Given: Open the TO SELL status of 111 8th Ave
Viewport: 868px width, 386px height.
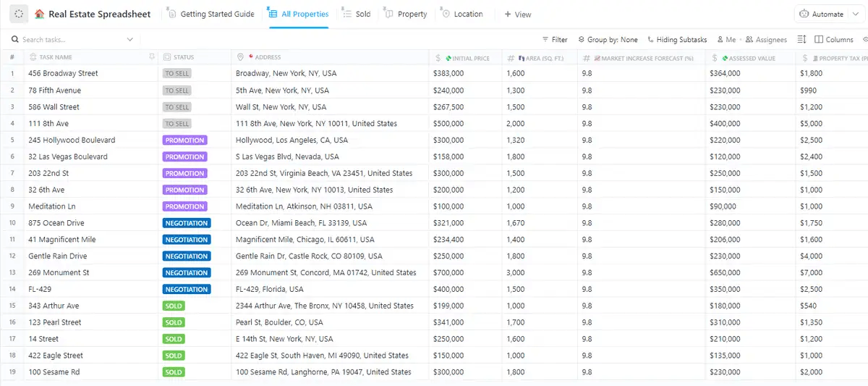Looking at the screenshot, I should click(176, 124).
